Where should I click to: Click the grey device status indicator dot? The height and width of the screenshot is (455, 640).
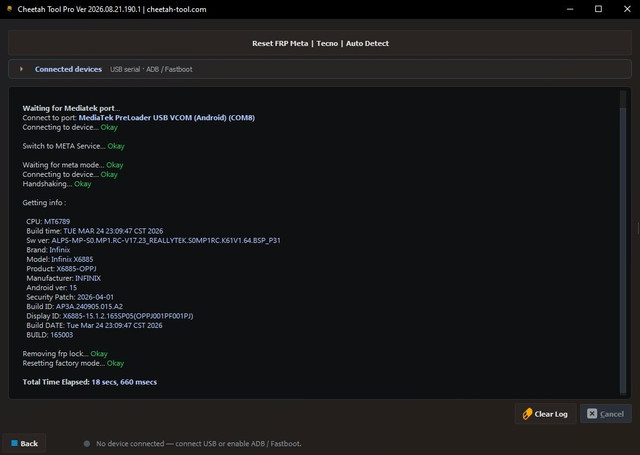tap(87, 444)
